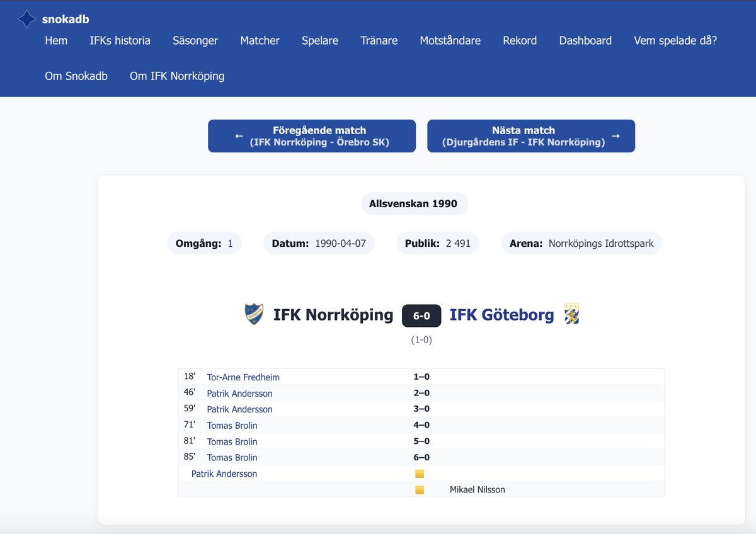Open Om IFK Norrköping page
756x534 pixels.
pos(177,76)
